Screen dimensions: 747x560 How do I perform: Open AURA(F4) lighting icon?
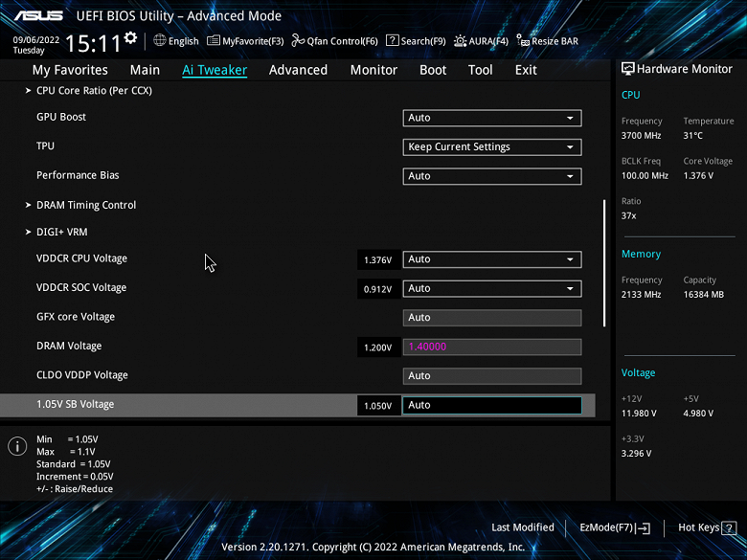point(460,41)
